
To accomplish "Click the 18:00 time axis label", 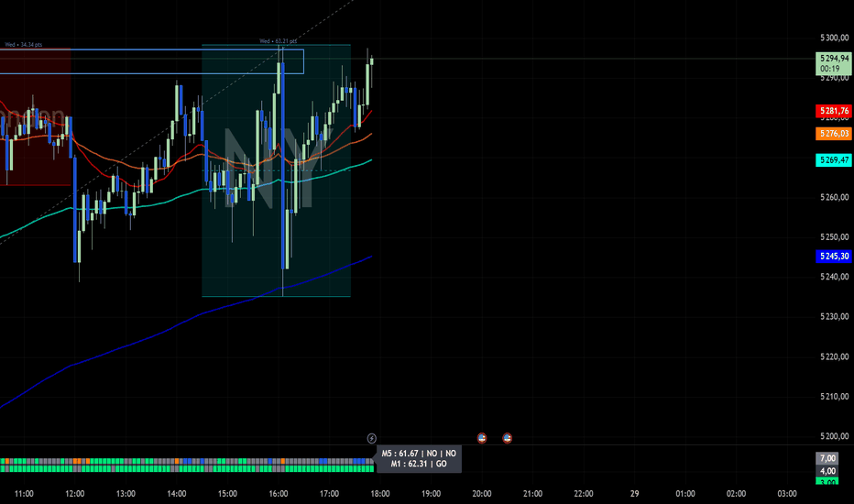I will (x=380, y=494).
